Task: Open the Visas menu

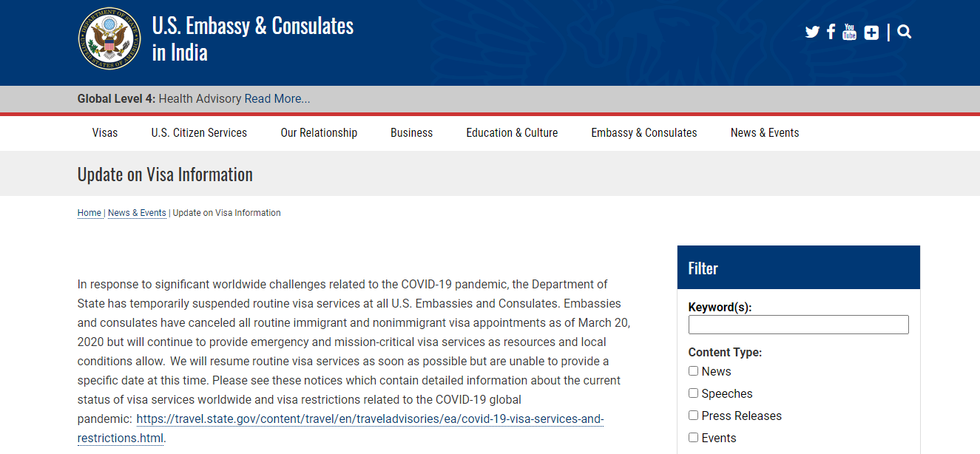Action: click(x=105, y=133)
